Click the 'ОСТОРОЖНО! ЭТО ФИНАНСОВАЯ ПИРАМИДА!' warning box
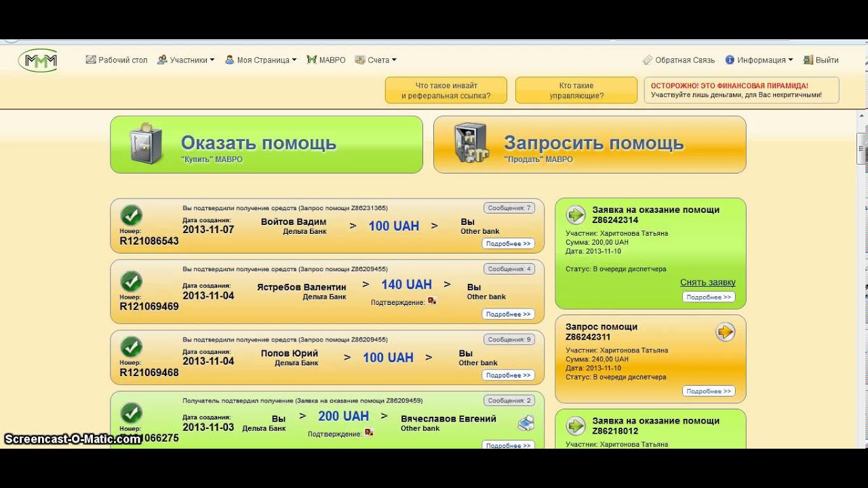This screenshot has width=868, height=488. tap(741, 90)
